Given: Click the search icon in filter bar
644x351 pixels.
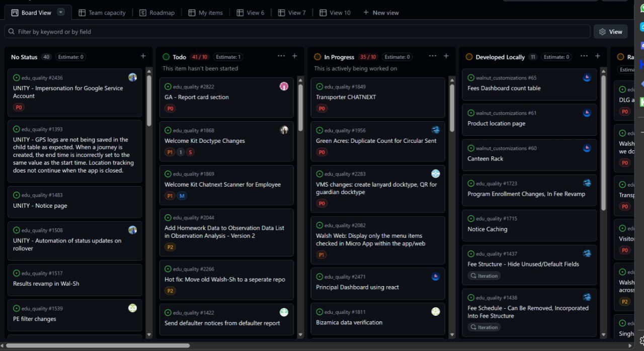Looking at the screenshot, I should tap(11, 32).
